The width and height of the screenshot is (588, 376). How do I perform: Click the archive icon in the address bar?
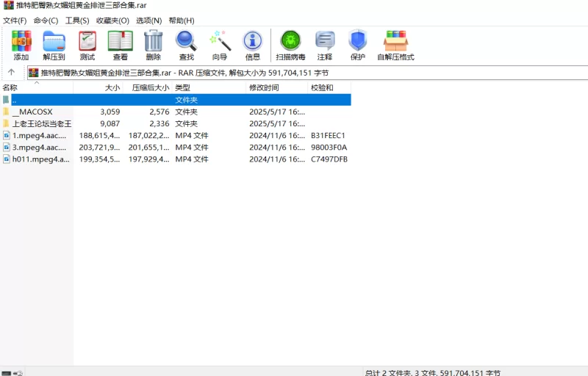tap(34, 73)
